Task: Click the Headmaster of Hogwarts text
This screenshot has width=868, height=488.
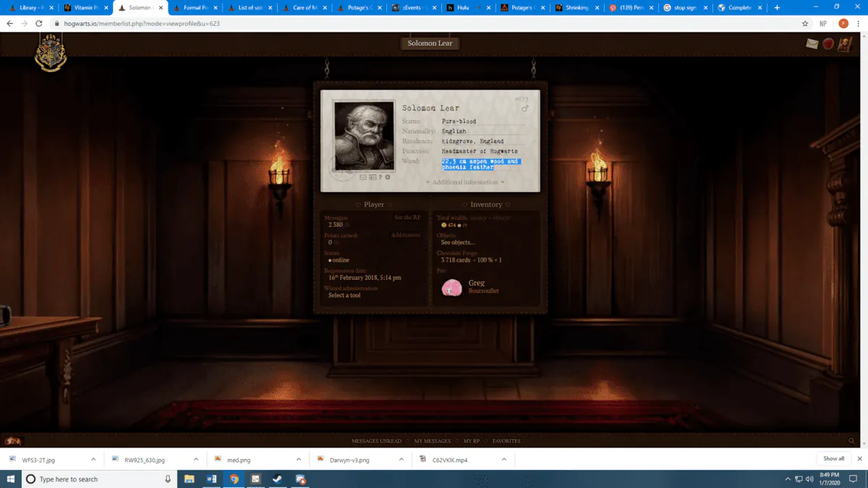Action: [480, 151]
